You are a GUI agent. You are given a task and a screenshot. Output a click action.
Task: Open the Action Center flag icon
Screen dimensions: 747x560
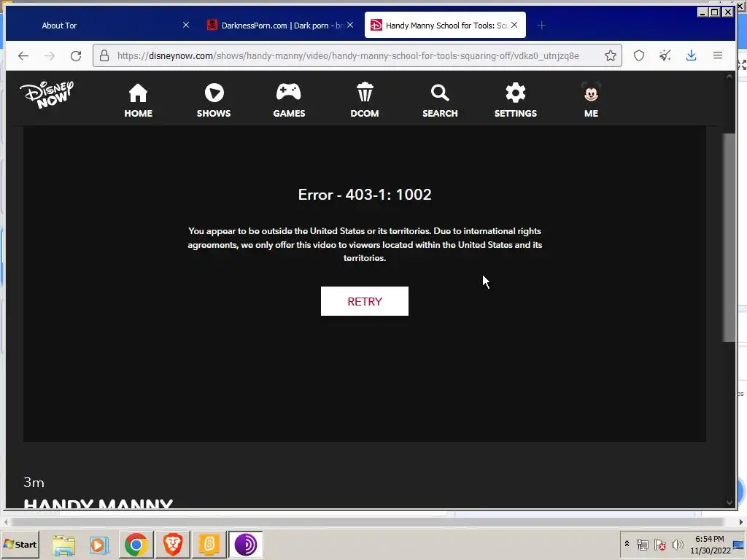[659, 544]
